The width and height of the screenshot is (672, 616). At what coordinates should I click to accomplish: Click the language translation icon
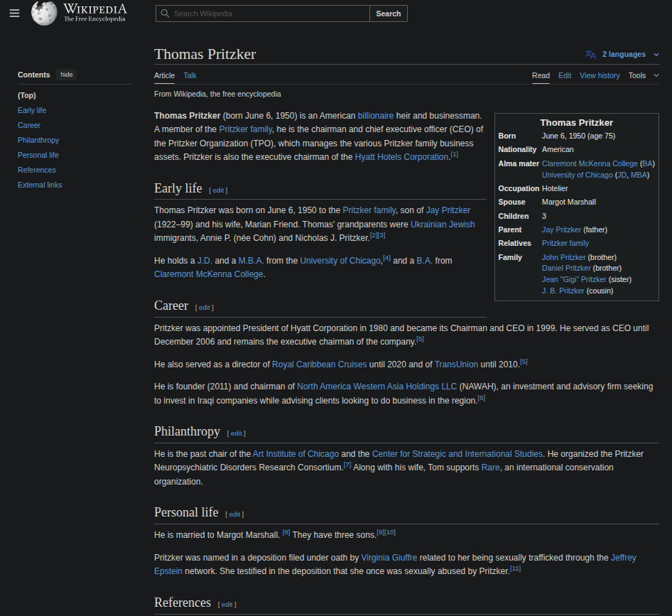click(x=590, y=55)
